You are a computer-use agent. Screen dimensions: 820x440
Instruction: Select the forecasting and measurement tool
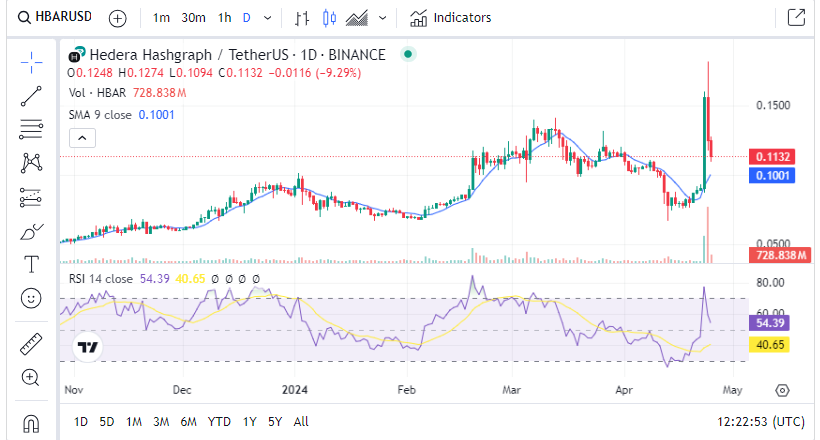(31, 197)
